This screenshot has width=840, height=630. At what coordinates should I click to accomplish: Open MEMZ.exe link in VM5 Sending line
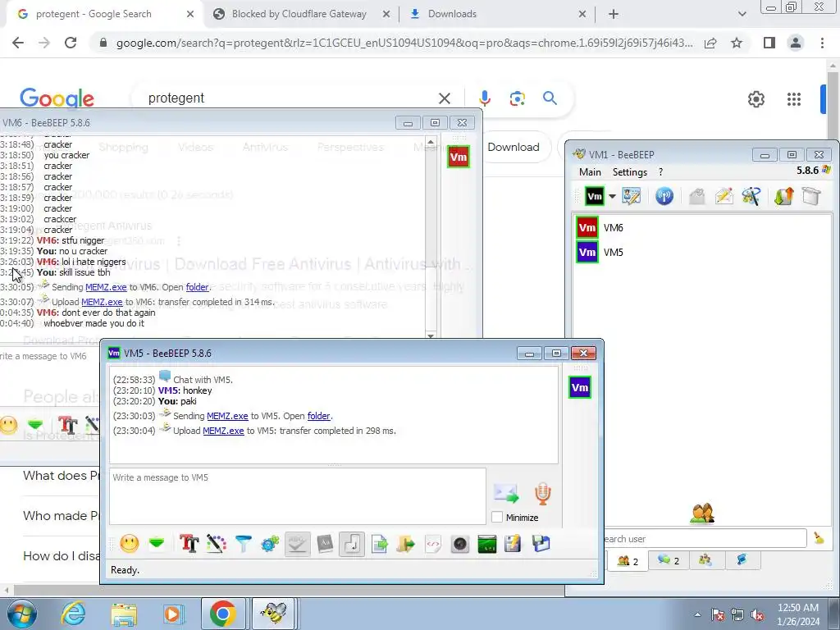coord(227,416)
